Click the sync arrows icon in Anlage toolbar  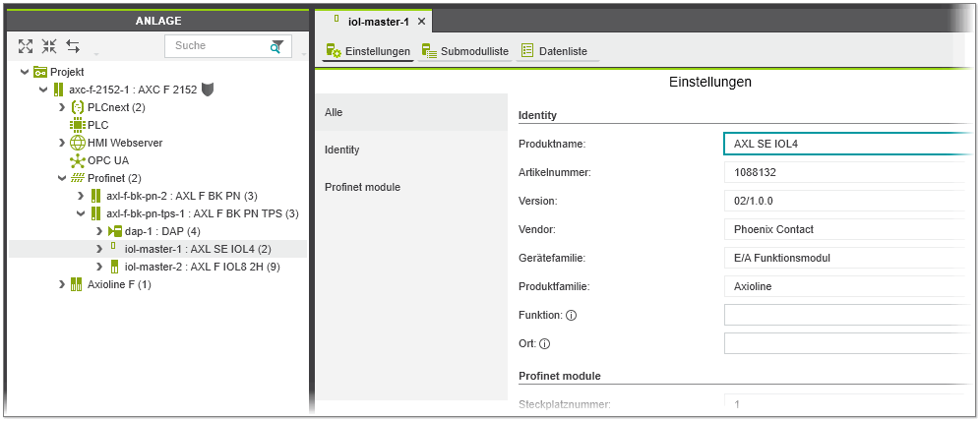click(73, 46)
